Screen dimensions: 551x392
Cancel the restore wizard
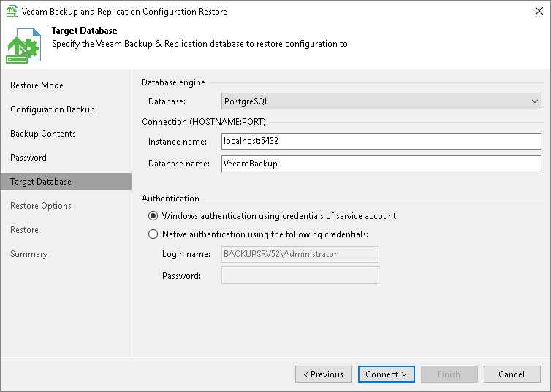tap(512, 374)
